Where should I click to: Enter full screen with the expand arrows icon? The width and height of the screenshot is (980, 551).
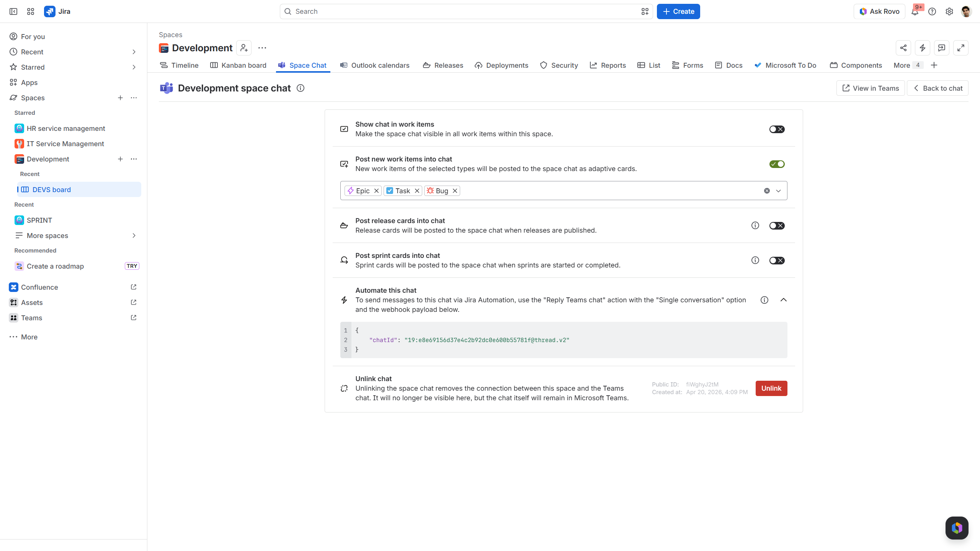(x=961, y=48)
